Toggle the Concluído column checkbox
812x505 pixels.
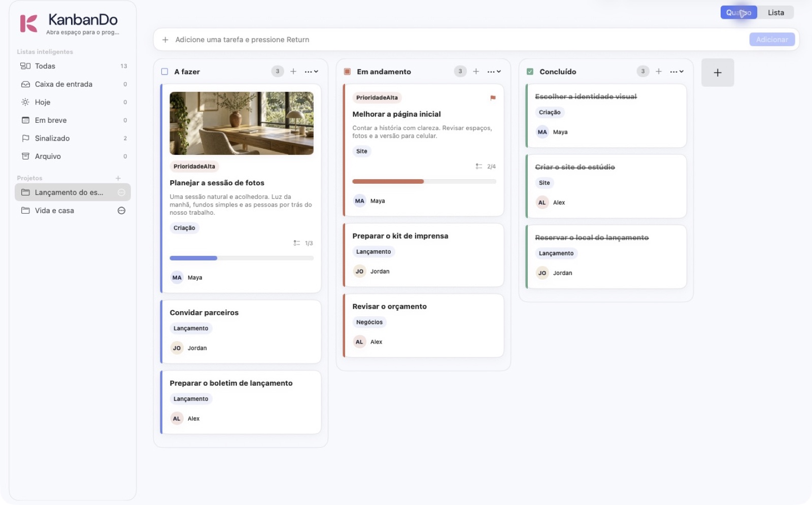coord(530,72)
